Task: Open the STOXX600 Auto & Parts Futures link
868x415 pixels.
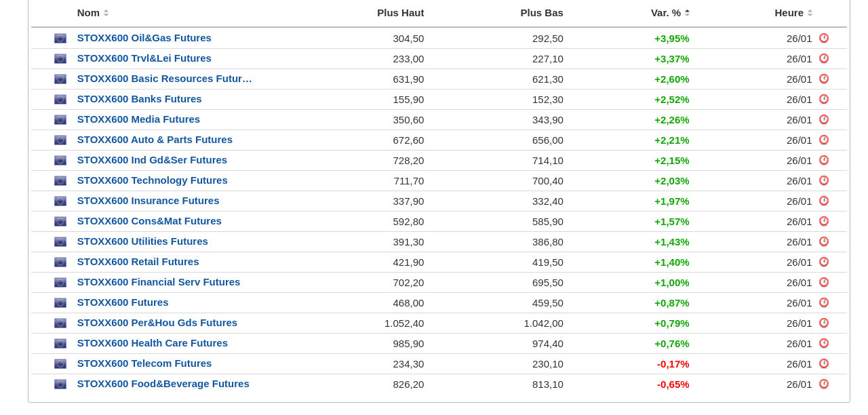Action: click(155, 140)
